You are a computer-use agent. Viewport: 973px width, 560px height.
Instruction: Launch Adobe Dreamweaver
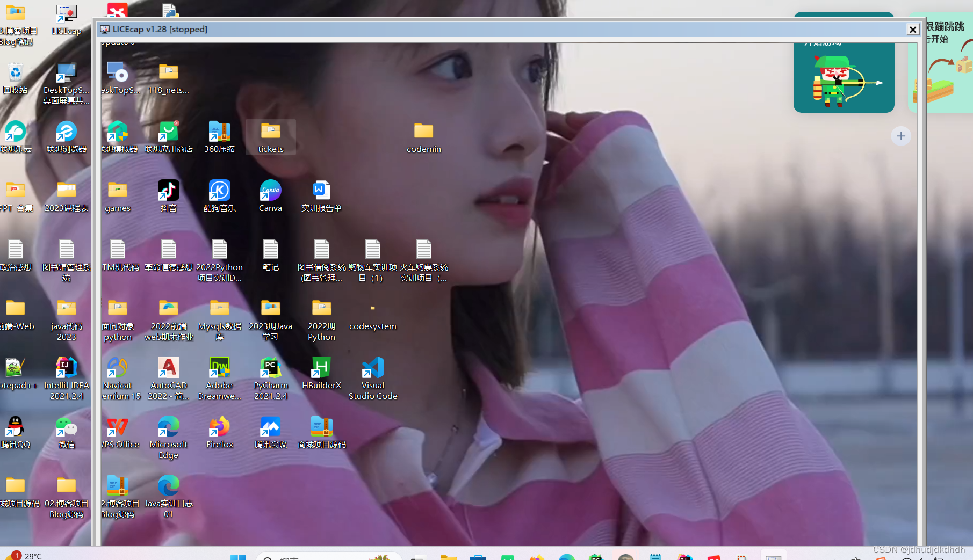coord(220,379)
